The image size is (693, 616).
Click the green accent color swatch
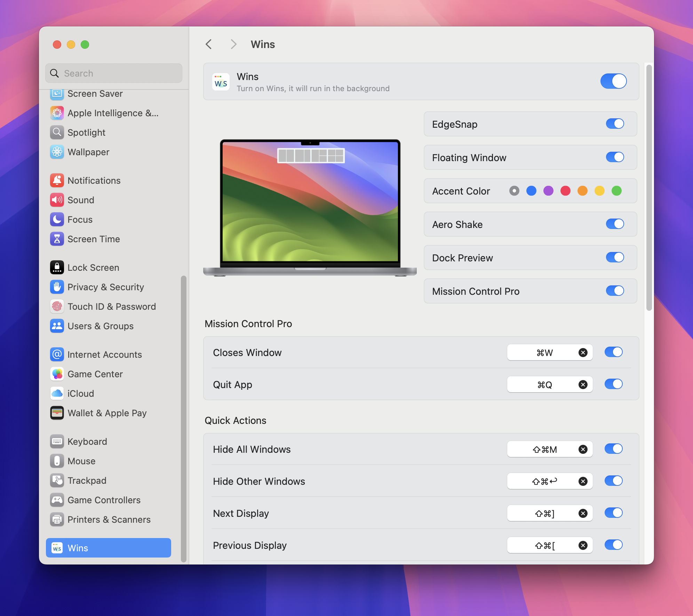(x=618, y=191)
